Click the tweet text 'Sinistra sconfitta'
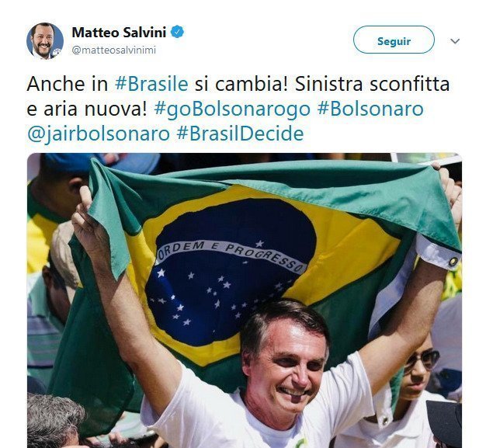 (x=372, y=84)
